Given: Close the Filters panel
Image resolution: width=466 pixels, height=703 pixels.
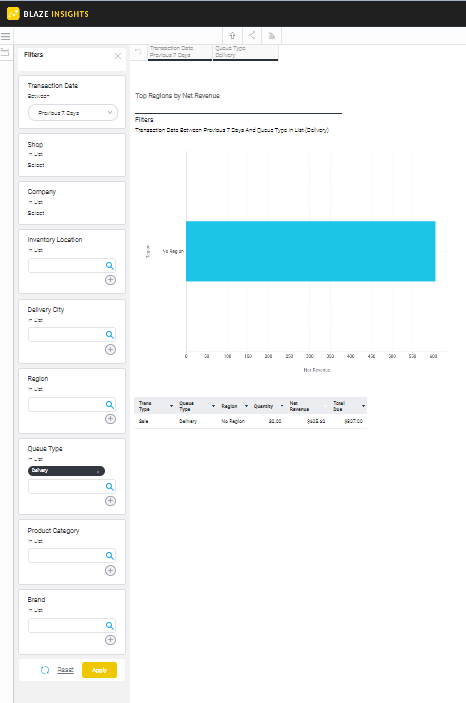Looking at the screenshot, I should pos(118,56).
